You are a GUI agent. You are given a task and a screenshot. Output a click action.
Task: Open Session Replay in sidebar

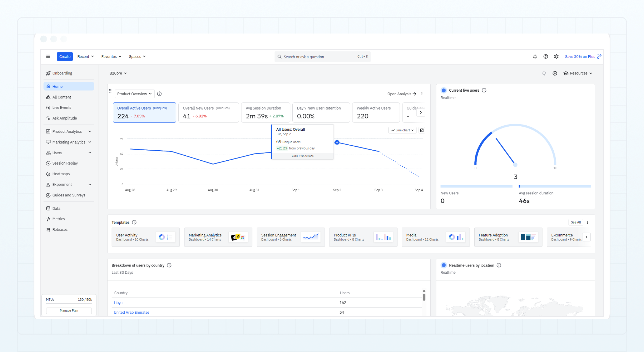(65, 163)
